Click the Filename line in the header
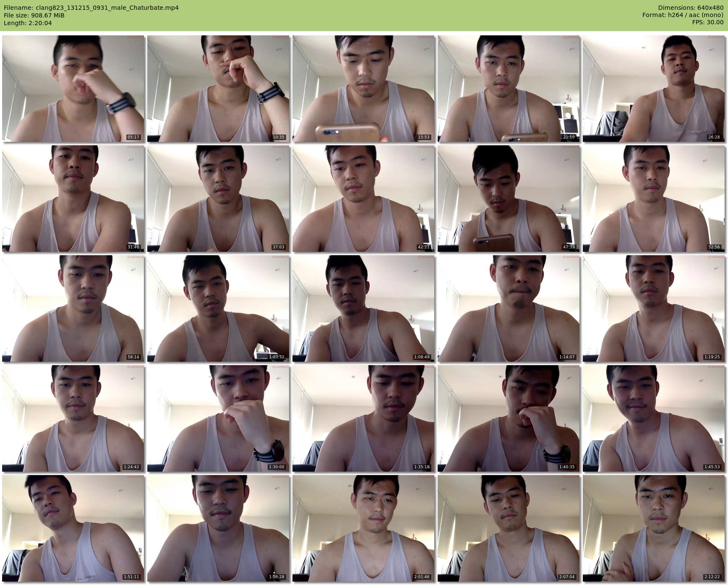The width and height of the screenshot is (728, 585). pos(91,8)
